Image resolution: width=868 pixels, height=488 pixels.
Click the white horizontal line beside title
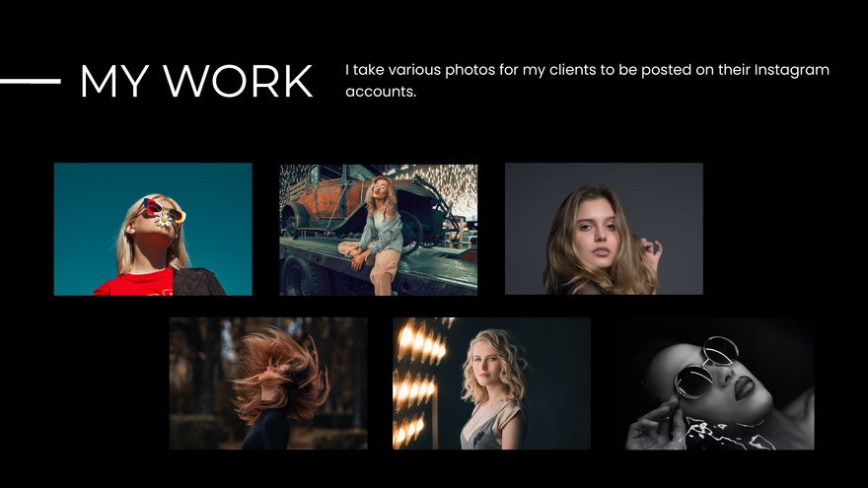30,81
